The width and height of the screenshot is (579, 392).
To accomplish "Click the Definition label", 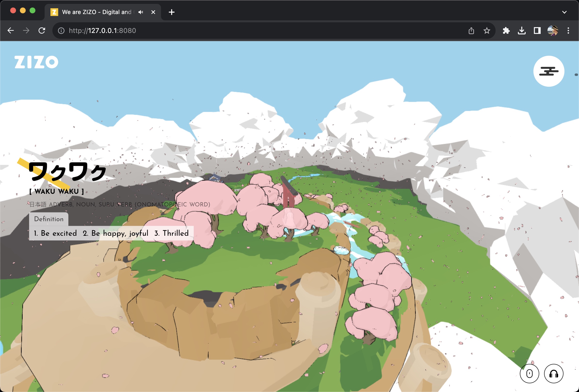I will click(x=49, y=219).
